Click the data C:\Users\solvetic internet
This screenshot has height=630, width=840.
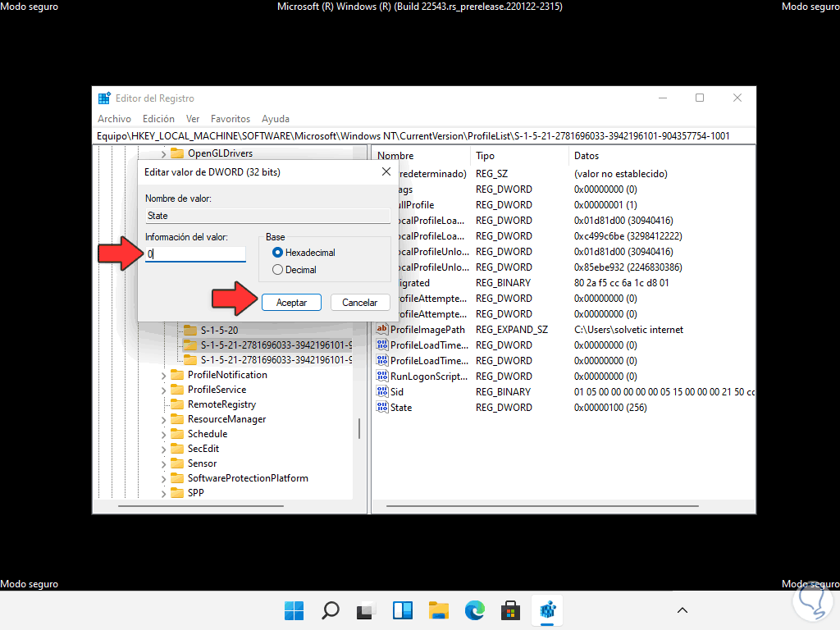[628, 330]
